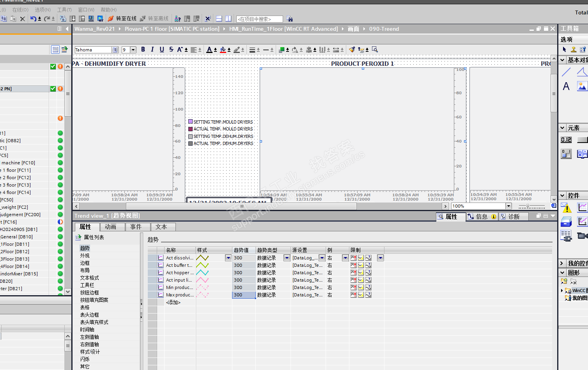
Task: Select 时间轴 in the property list
Action: pos(87,329)
